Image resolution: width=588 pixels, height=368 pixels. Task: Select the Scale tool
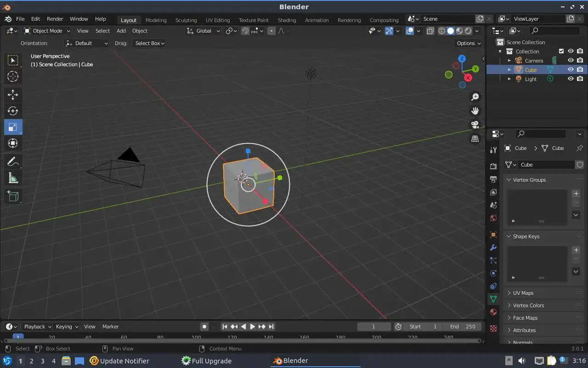coord(13,127)
